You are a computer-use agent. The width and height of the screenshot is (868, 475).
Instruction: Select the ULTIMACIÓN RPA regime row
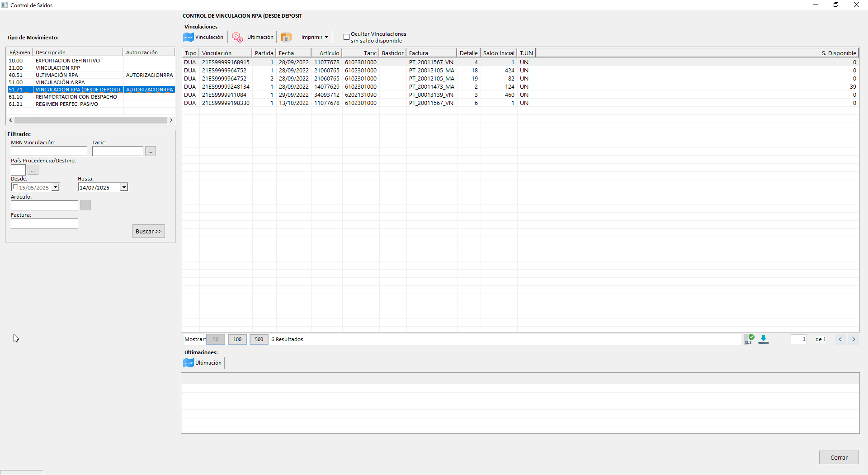click(57, 75)
